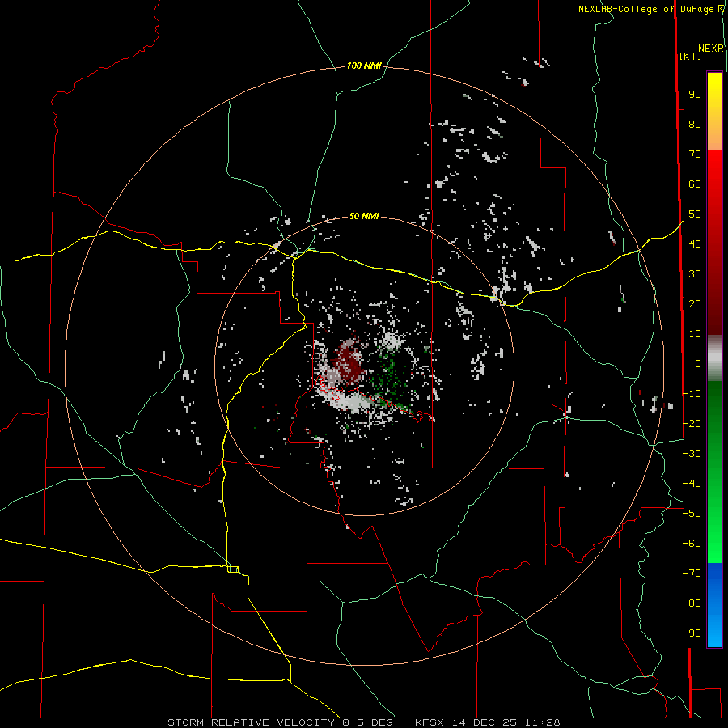Screen dimensions: 728x728
Task: Click the -40 scale value
Action: click(692, 484)
